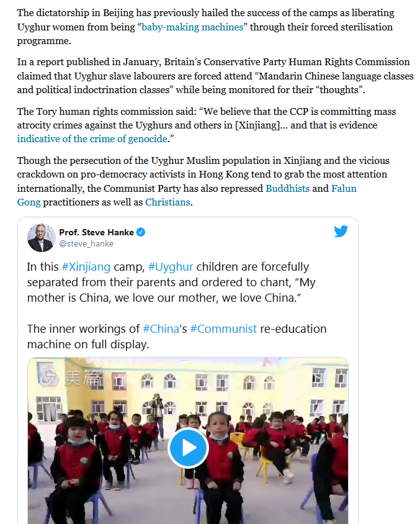Open Steve Hanke's profile avatar

[x=42, y=238]
